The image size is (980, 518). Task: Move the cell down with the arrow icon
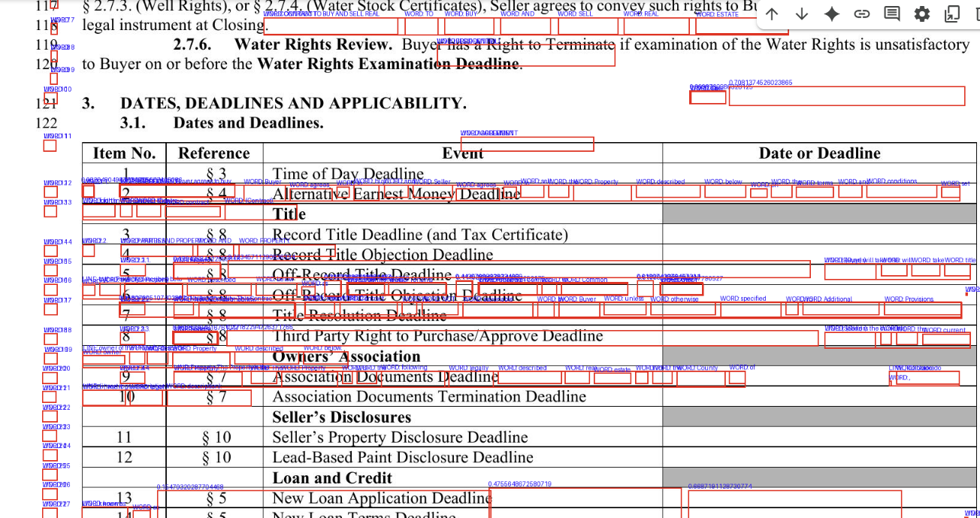pyautogui.click(x=802, y=14)
